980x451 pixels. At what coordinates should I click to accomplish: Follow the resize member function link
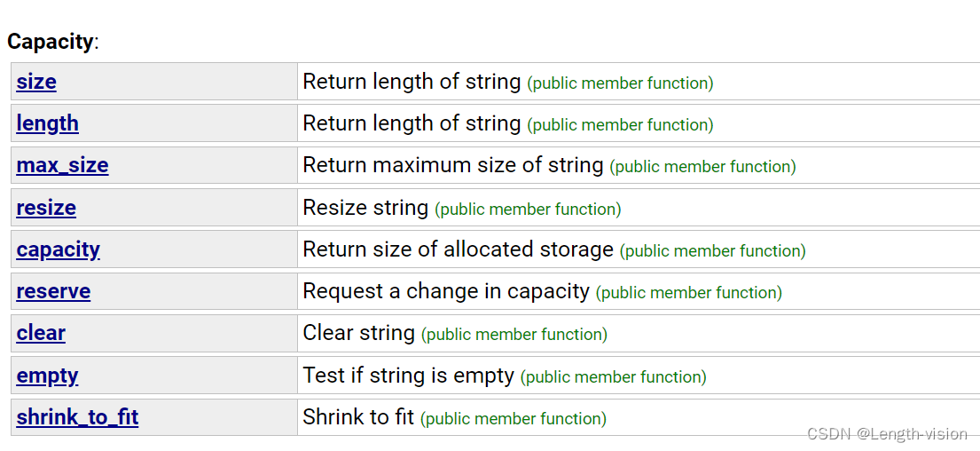[x=46, y=208]
